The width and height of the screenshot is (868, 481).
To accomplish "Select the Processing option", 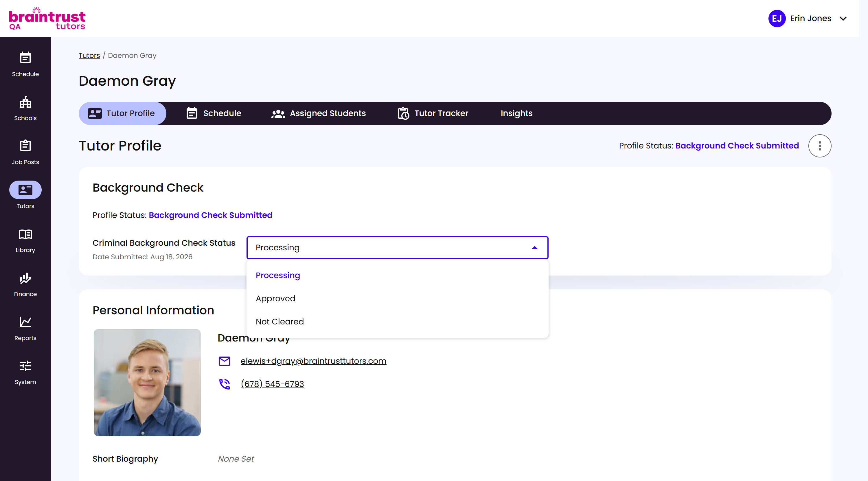I will [x=397, y=276].
